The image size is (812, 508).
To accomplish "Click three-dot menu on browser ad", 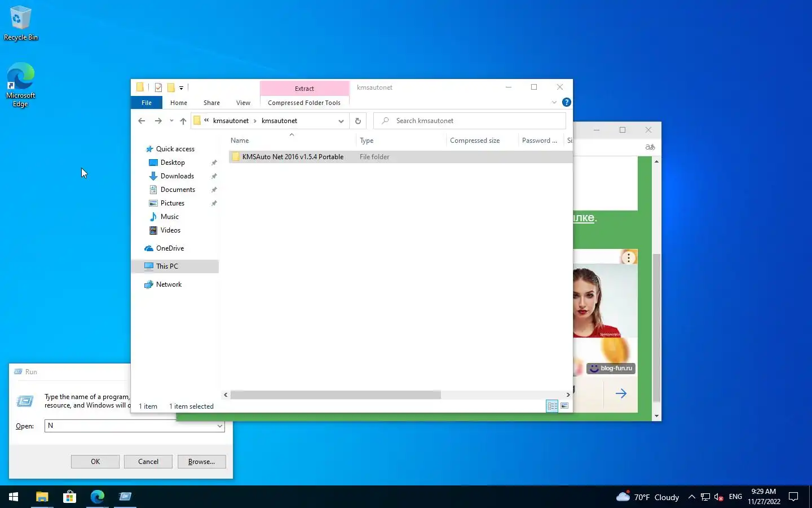I will point(629,258).
